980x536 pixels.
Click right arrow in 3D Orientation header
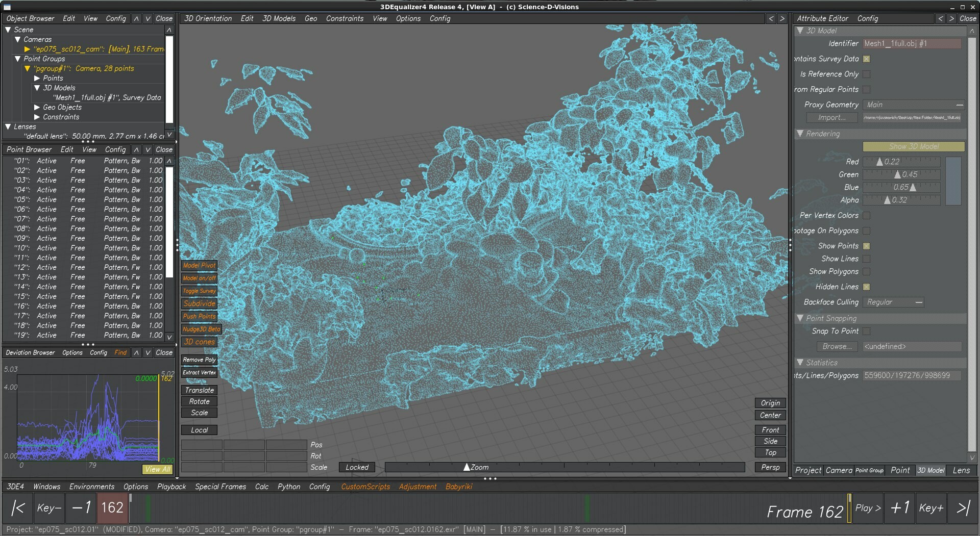pos(782,18)
